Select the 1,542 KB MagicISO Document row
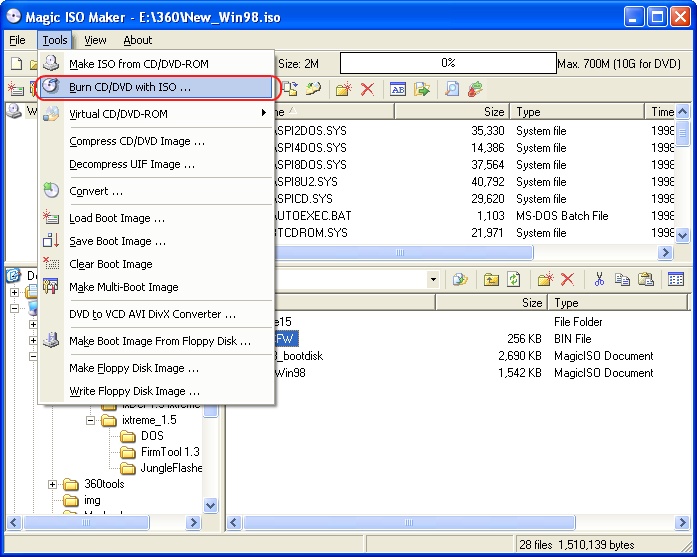697x557 pixels. 480,373
